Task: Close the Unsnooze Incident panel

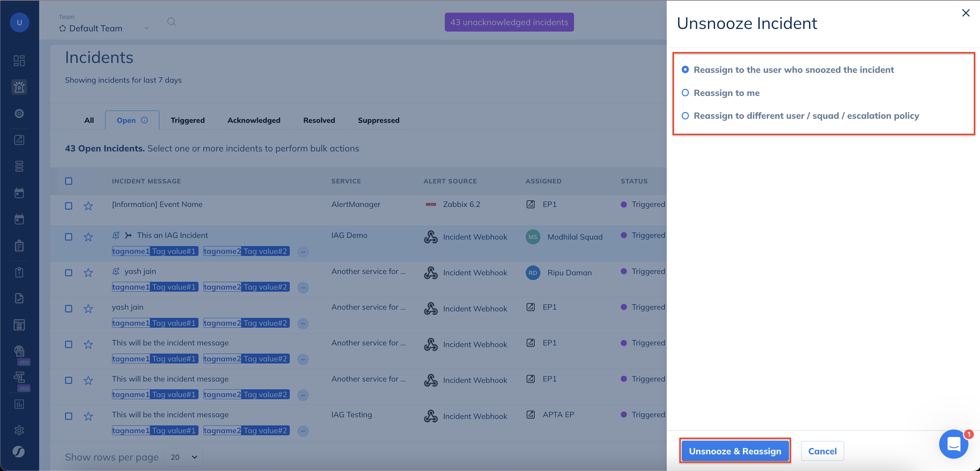Action: (966, 13)
